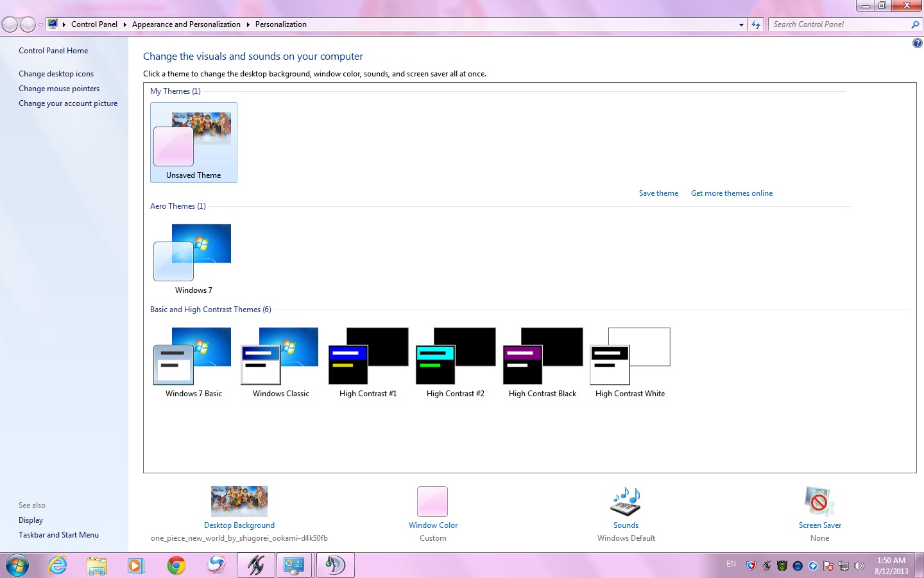The height and width of the screenshot is (578, 924).
Task: Click the EN language indicator
Action: coord(732,564)
